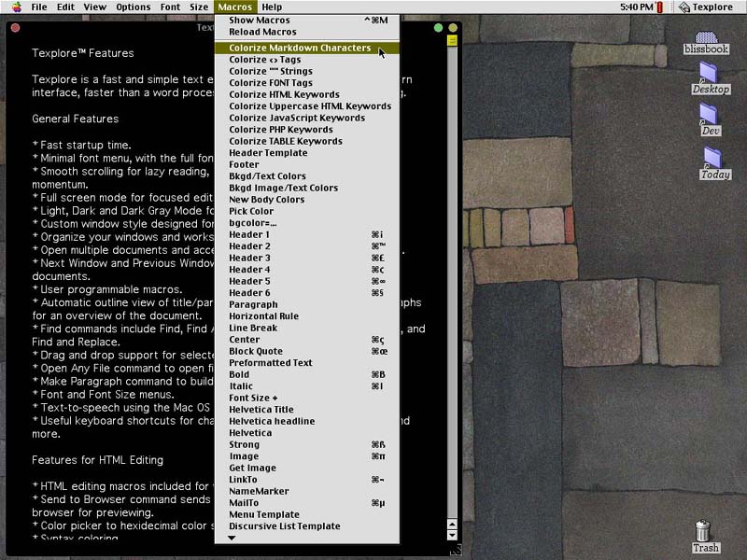747x560 pixels.
Task: Open the File menu
Action: pos(39,7)
